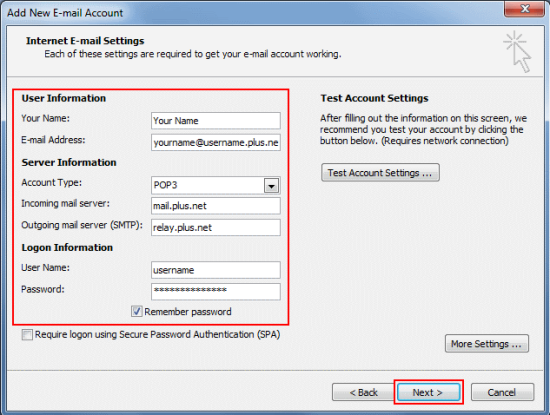
Task: Click the Server Information heading
Action: [69, 162]
